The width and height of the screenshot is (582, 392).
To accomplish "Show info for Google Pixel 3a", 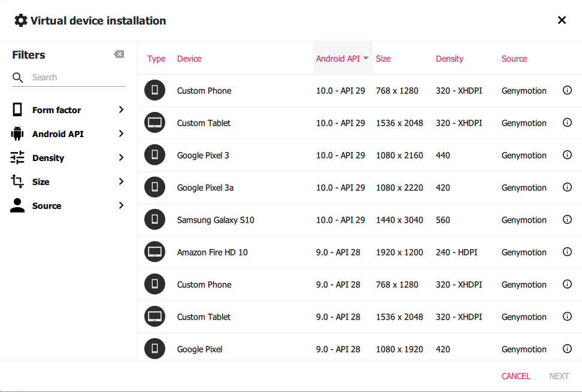I will click(567, 187).
